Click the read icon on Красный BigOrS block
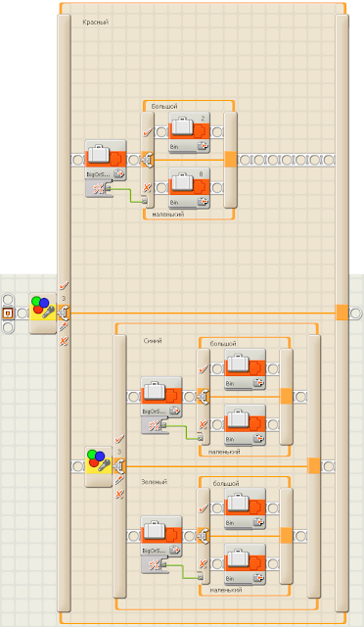This screenshot has height=627, width=364. click(119, 174)
